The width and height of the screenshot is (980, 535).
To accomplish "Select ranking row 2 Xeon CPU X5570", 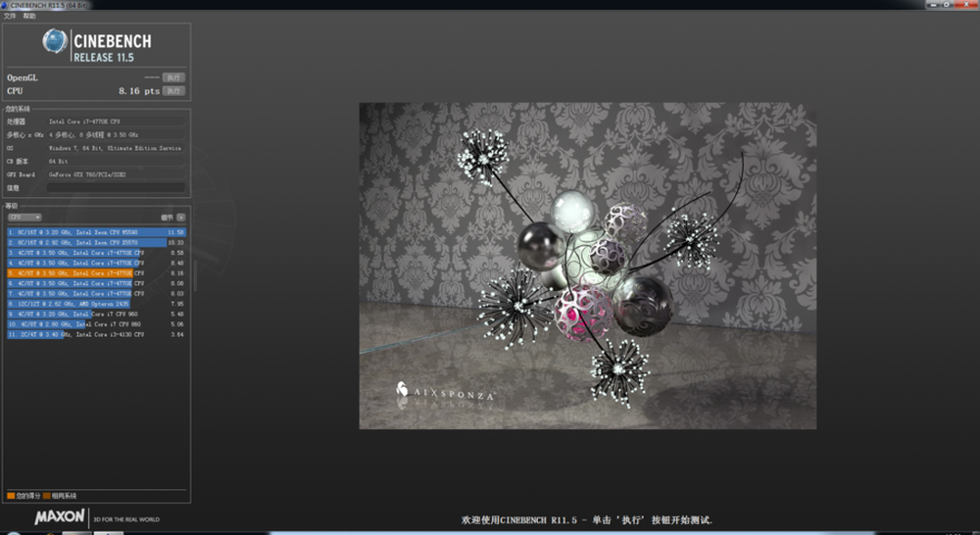I will (x=96, y=242).
